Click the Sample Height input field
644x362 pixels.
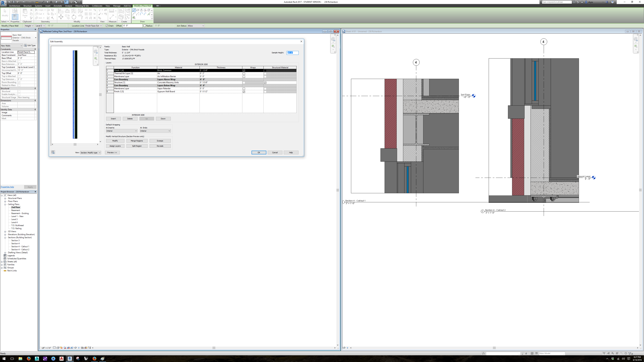[292, 53]
